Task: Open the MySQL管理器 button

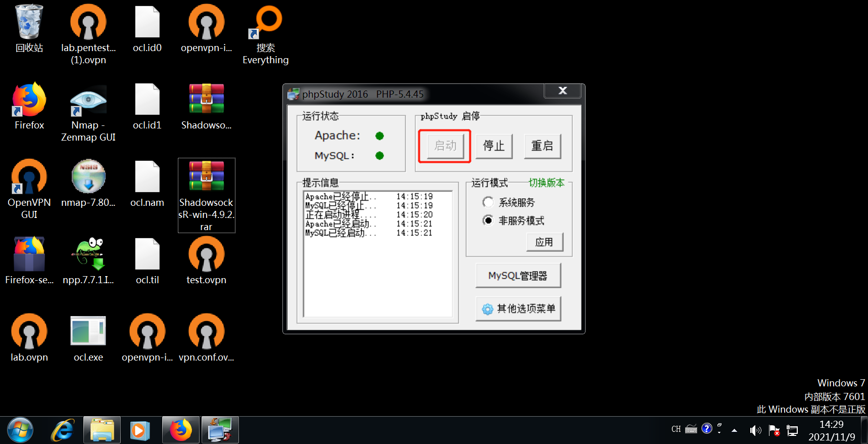Action: click(518, 276)
